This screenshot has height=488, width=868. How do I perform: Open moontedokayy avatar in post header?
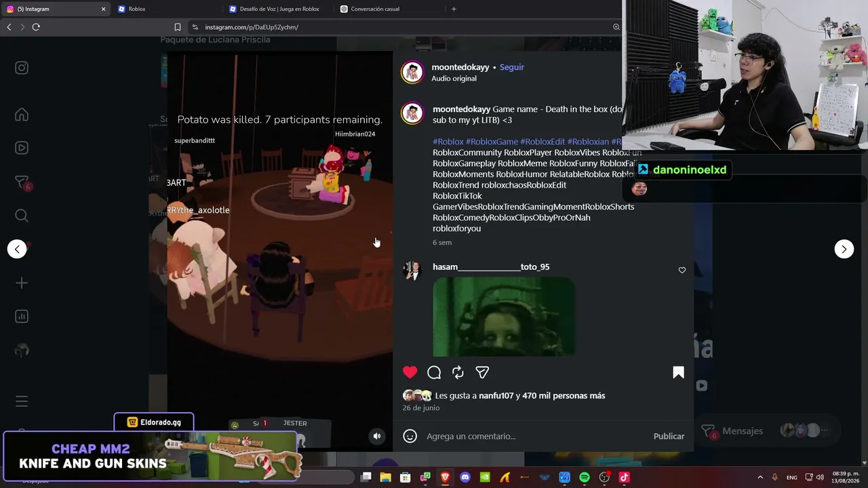(412, 72)
